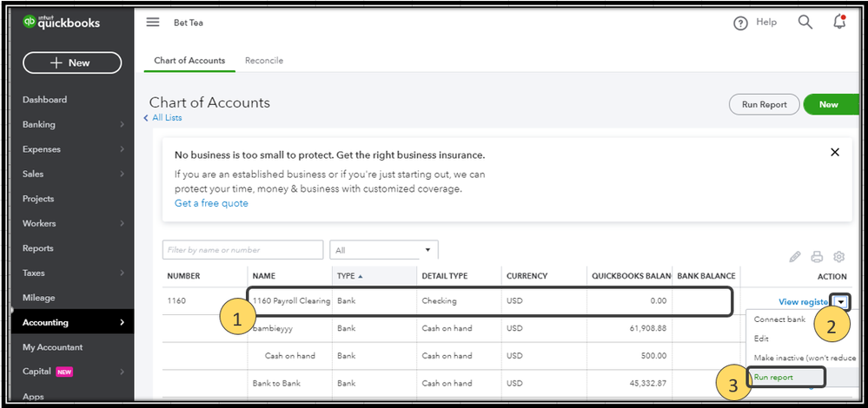Screen dimensions: 868x408
Task: Click the Get a free quote link
Action: (211, 203)
